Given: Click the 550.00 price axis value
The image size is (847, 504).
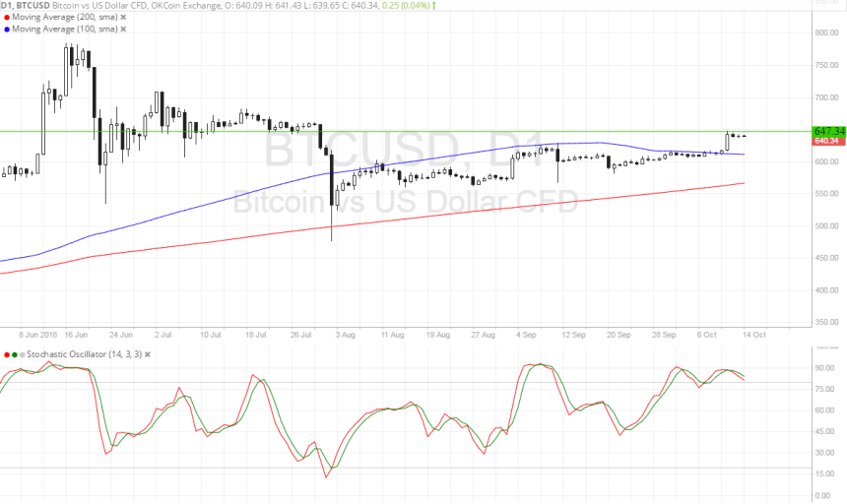Looking at the screenshot, I should (x=826, y=194).
